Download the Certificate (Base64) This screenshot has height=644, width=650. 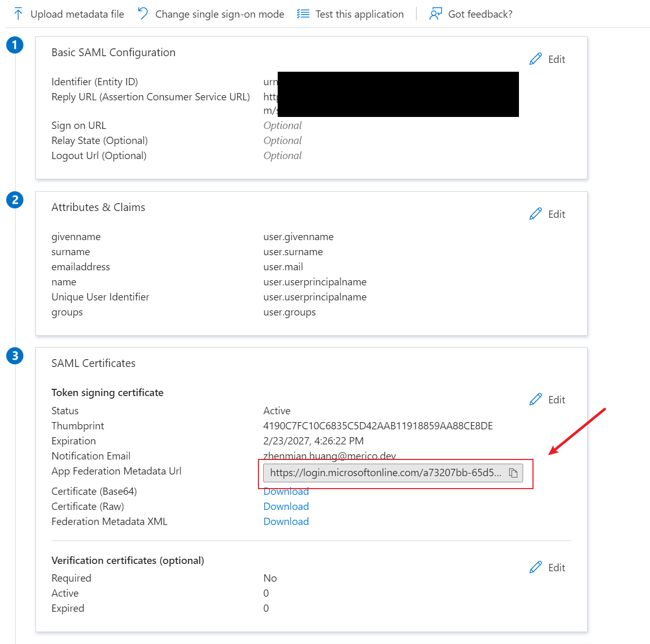tap(286, 492)
